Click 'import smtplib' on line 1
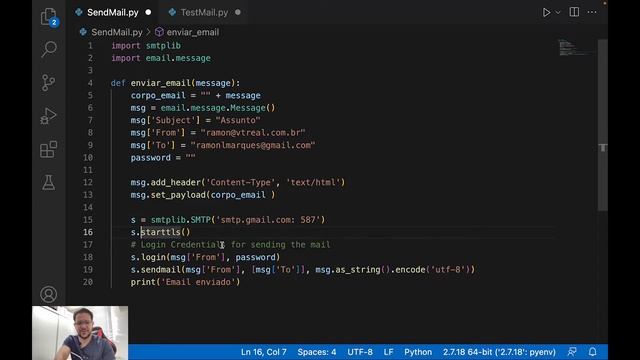 pos(146,46)
